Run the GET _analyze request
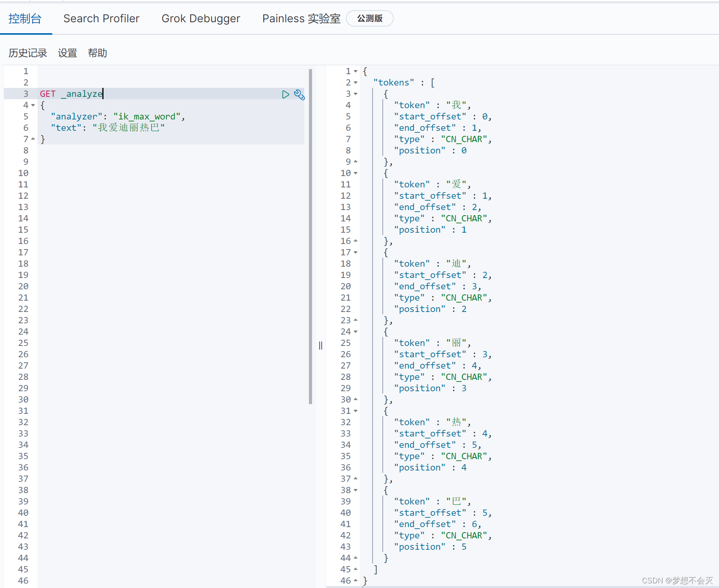Screen dimensions: 719x588 [285, 94]
